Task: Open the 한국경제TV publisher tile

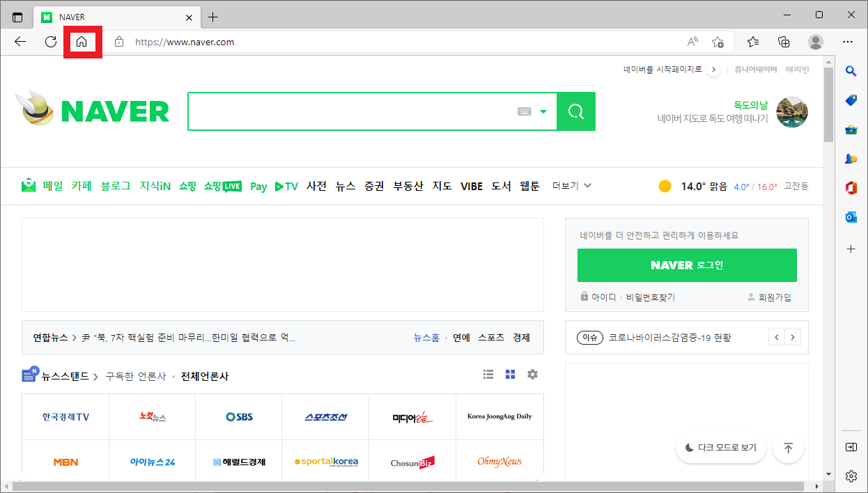Action: [x=65, y=417]
